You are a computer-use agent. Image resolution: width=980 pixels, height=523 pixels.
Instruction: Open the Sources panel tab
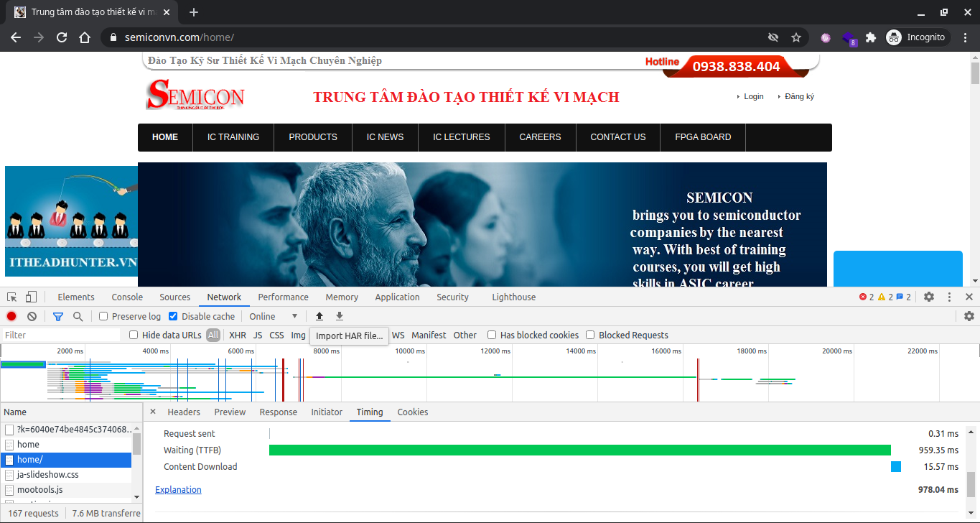coord(175,297)
